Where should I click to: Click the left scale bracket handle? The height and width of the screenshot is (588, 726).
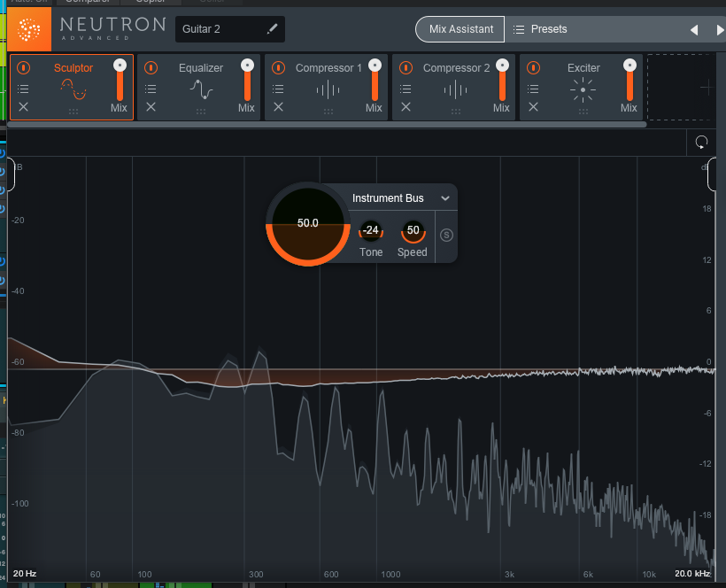[x=12, y=174]
